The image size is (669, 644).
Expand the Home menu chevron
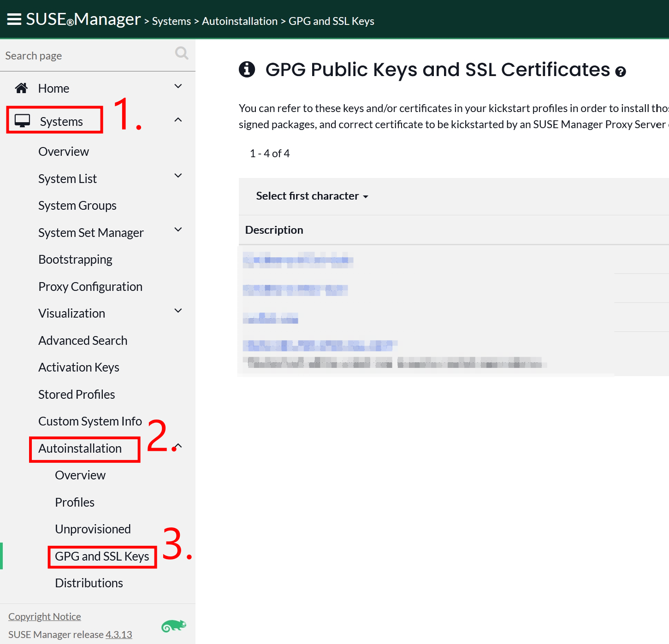pyautogui.click(x=178, y=86)
